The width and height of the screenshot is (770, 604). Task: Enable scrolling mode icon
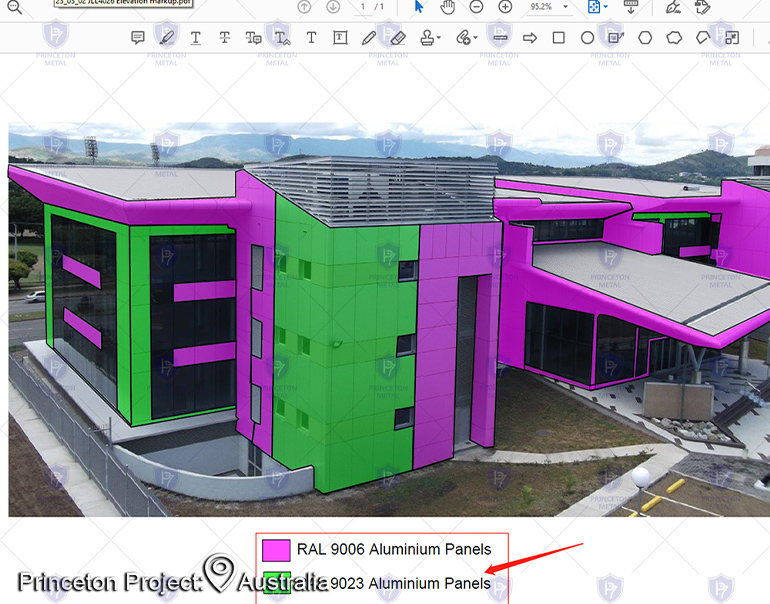point(631,7)
